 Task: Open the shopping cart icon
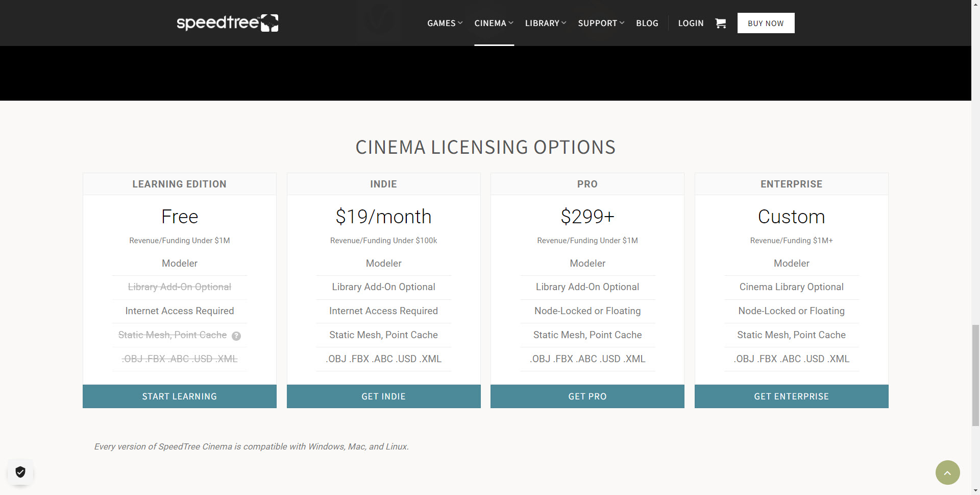720,23
